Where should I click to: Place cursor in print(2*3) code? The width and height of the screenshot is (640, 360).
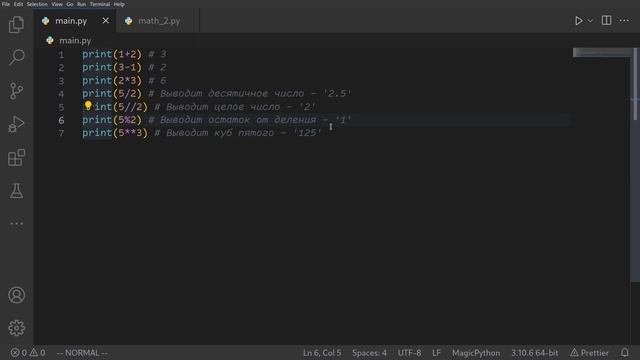click(x=112, y=80)
